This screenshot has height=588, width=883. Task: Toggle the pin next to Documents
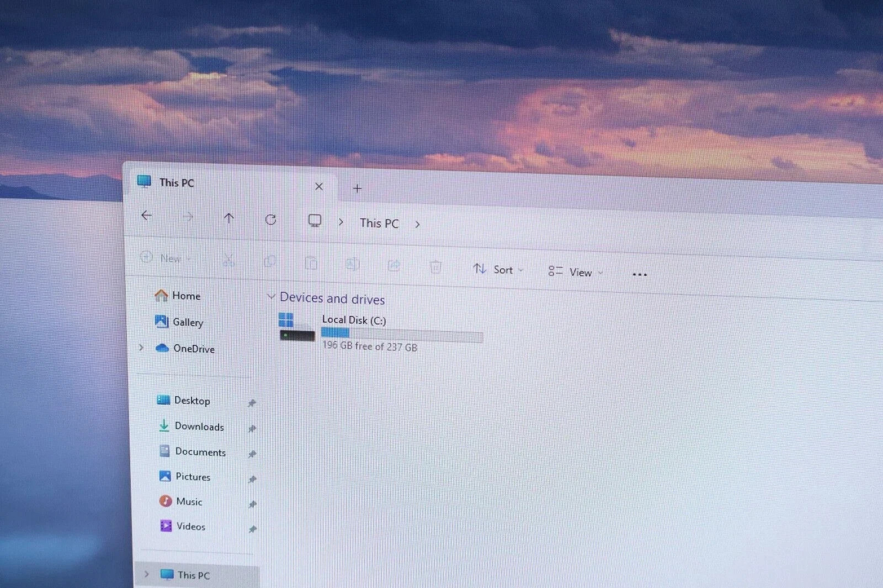[252, 454]
